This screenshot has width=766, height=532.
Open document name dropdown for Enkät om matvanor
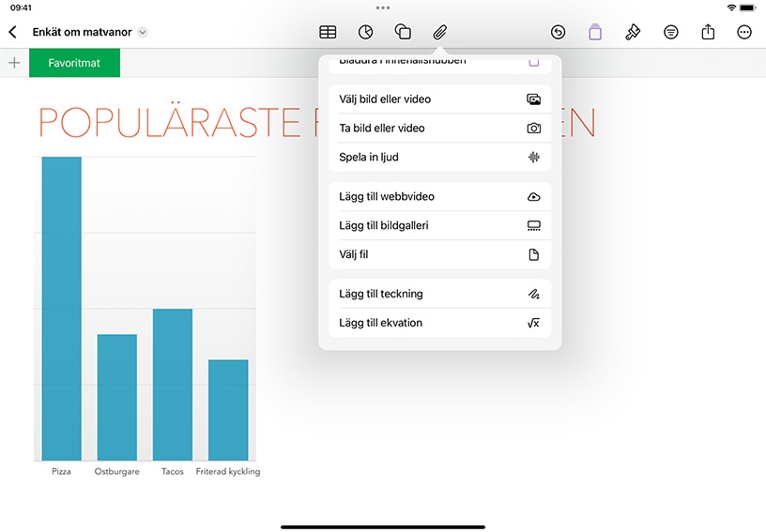143,32
